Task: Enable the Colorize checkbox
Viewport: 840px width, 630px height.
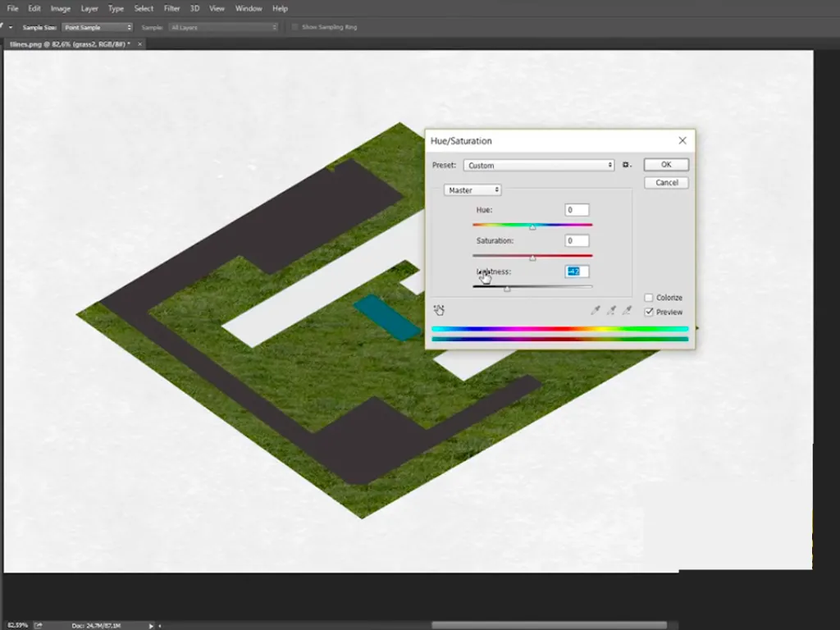Action: (x=649, y=297)
